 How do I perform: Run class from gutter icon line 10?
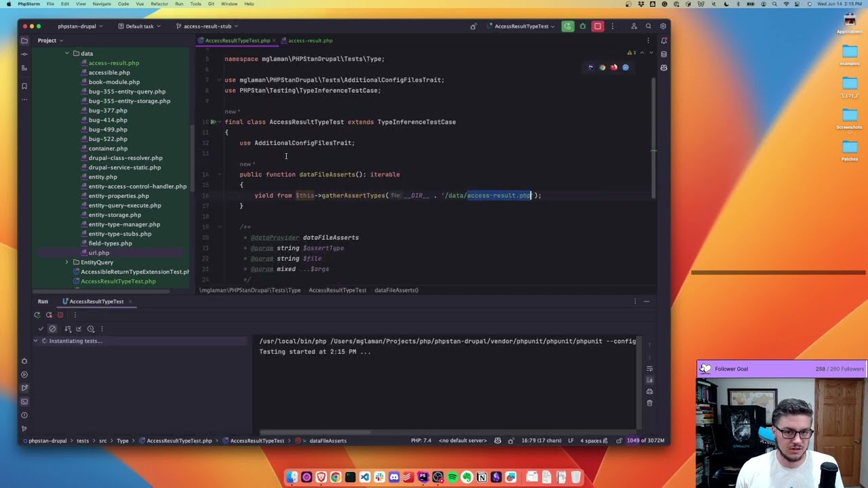tap(213, 122)
